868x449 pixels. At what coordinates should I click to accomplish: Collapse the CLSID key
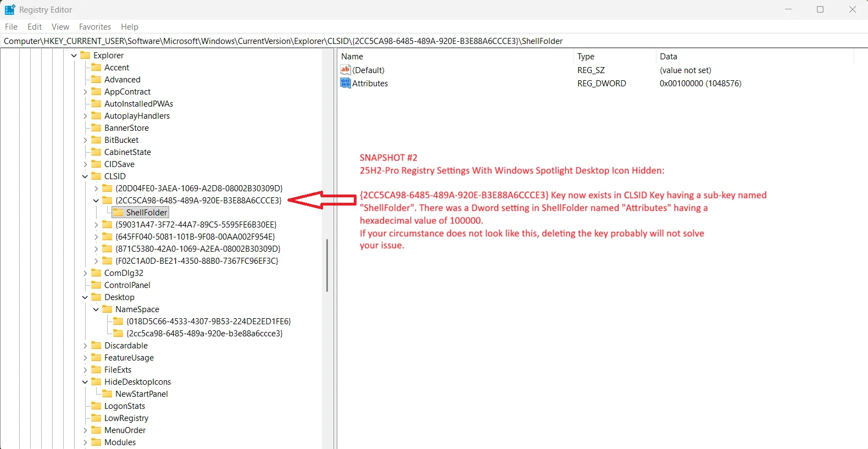[x=85, y=176]
